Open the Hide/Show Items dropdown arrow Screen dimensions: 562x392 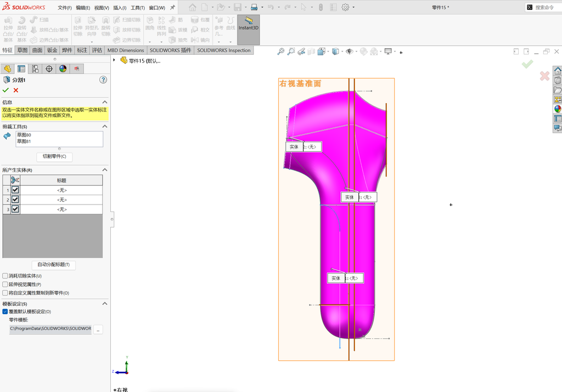coord(356,52)
